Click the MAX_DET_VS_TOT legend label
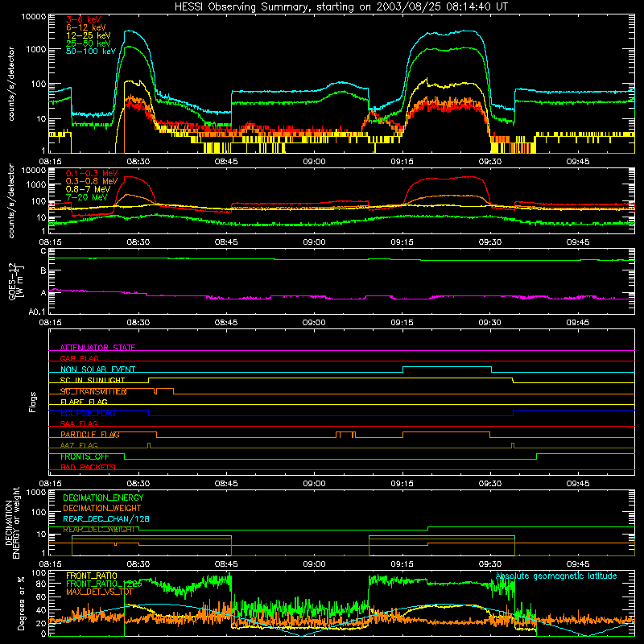This screenshot has height=644, width=644. tap(100, 592)
